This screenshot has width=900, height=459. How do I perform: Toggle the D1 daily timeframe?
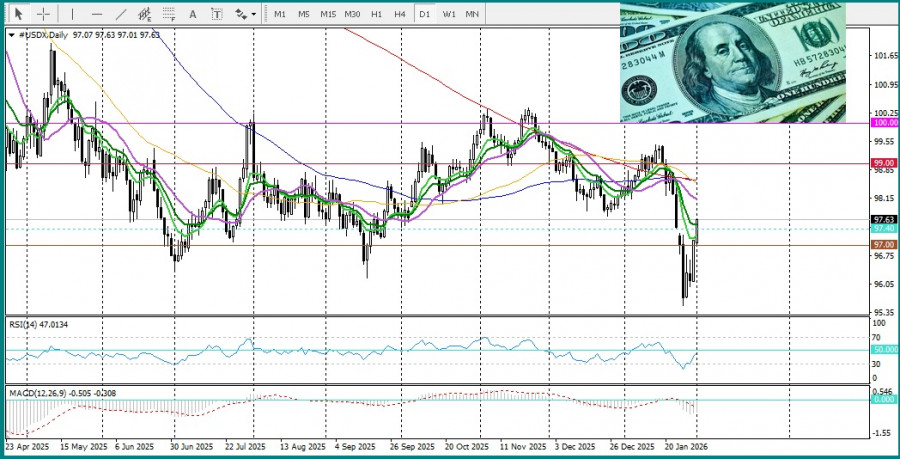click(x=424, y=14)
